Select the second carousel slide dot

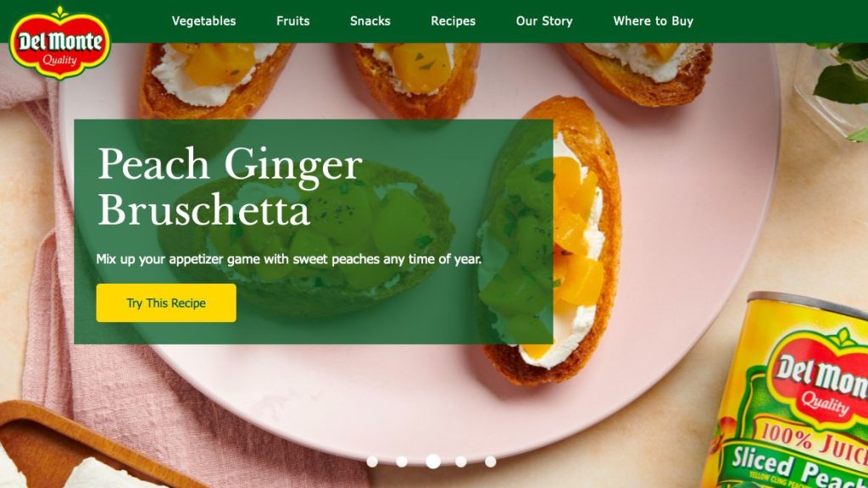tap(402, 462)
